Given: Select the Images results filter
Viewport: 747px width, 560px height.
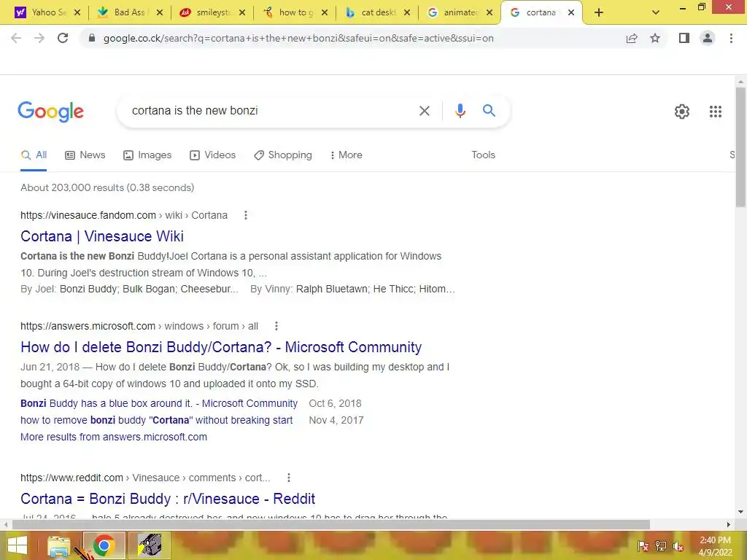Looking at the screenshot, I should [x=147, y=155].
